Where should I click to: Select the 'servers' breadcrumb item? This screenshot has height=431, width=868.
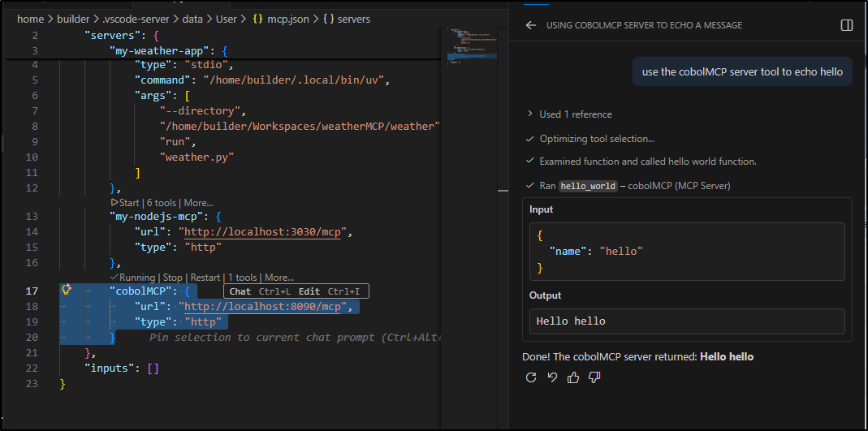click(352, 19)
